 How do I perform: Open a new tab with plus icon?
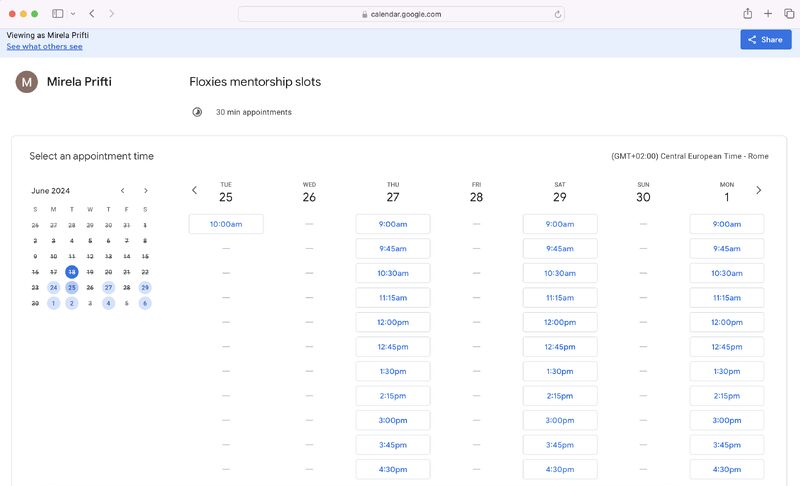click(x=768, y=14)
